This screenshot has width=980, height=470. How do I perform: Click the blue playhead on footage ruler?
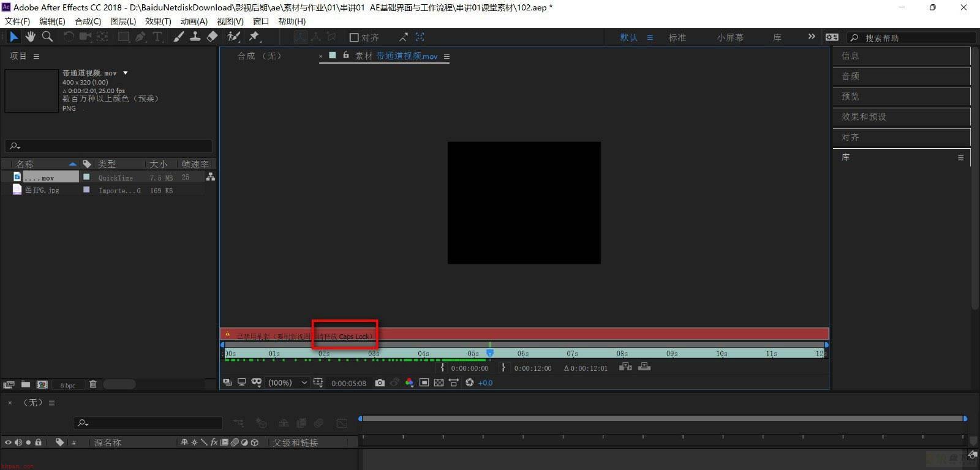click(x=490, y=353)
